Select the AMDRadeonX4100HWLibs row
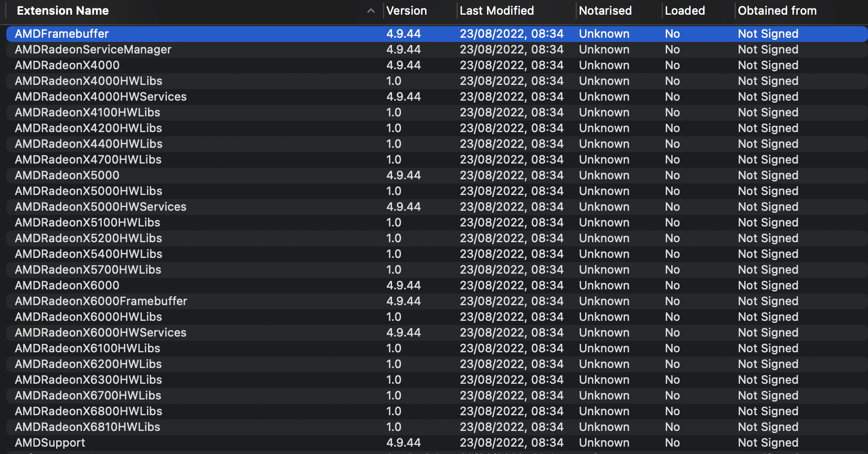This screenshot has height=454, width=868. click(x=437, y=112)
